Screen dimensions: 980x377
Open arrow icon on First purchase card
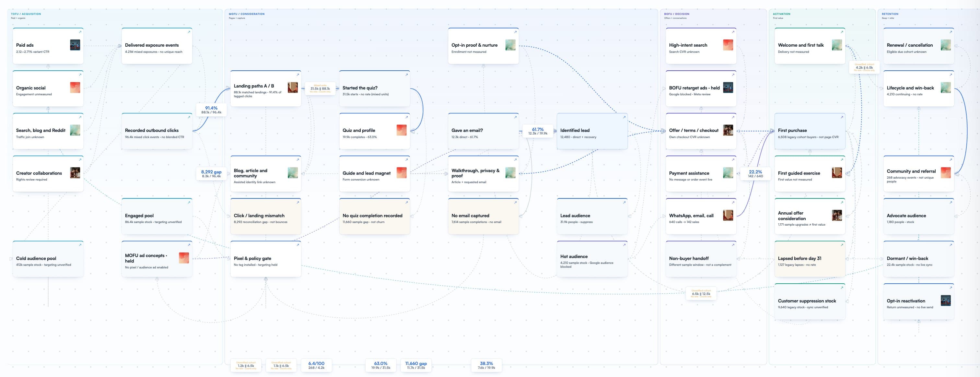842,117
